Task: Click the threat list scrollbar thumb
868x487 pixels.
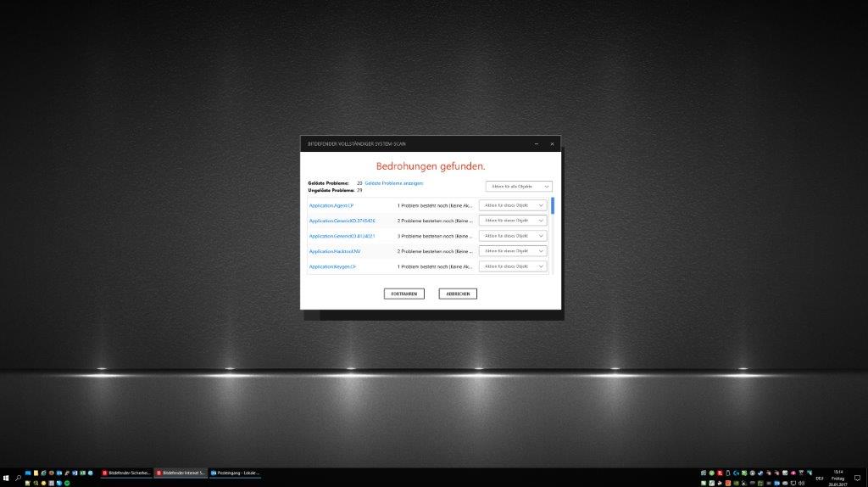Action: tap(553, 206)
